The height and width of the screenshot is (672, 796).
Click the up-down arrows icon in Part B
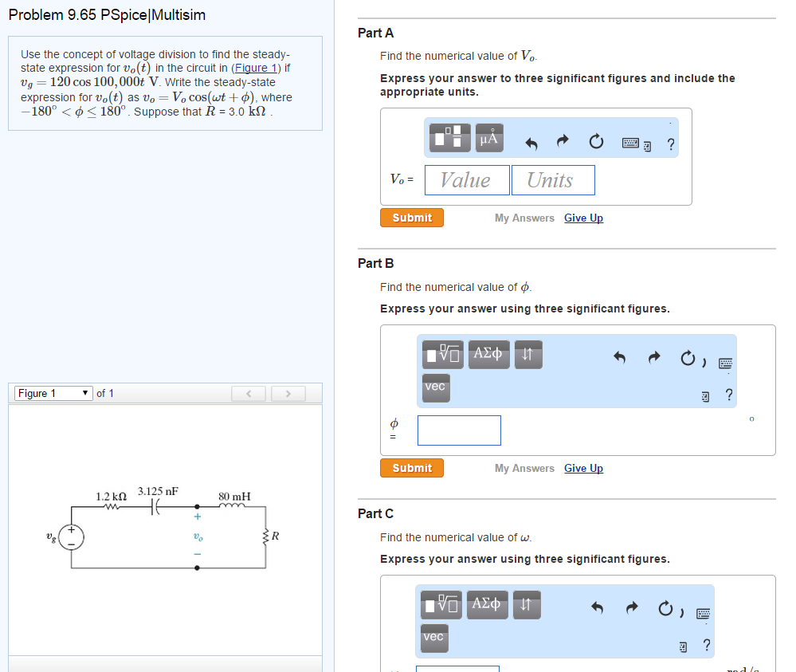[x=527, y=354]
